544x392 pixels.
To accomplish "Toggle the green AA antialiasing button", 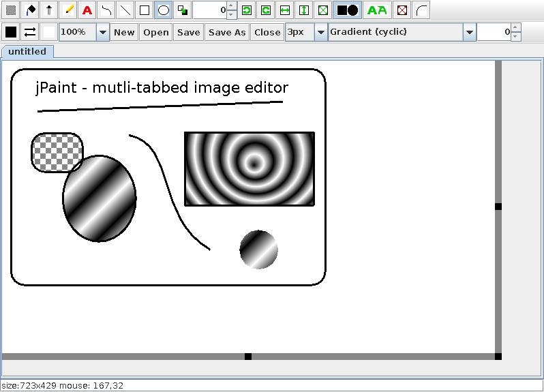I will [x=377, y=10].
